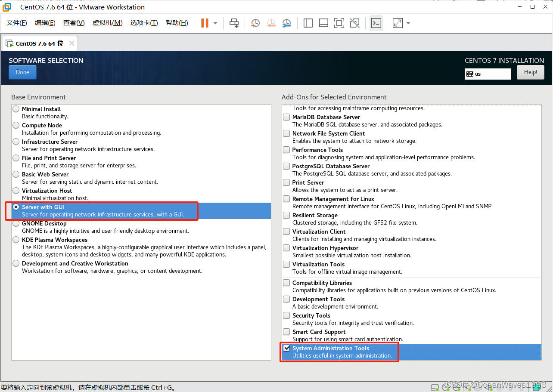Check Network File System Client add-on

point(286,133)
